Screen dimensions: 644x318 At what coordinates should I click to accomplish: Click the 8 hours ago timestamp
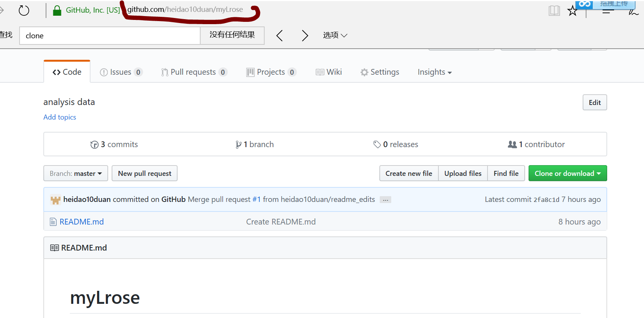(580, 222)
